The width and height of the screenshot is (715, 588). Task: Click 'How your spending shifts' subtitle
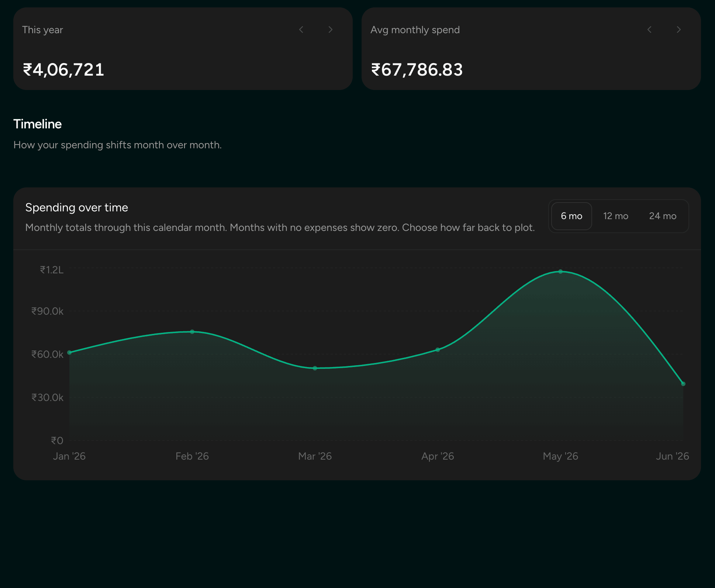click(x=118, y=145)
